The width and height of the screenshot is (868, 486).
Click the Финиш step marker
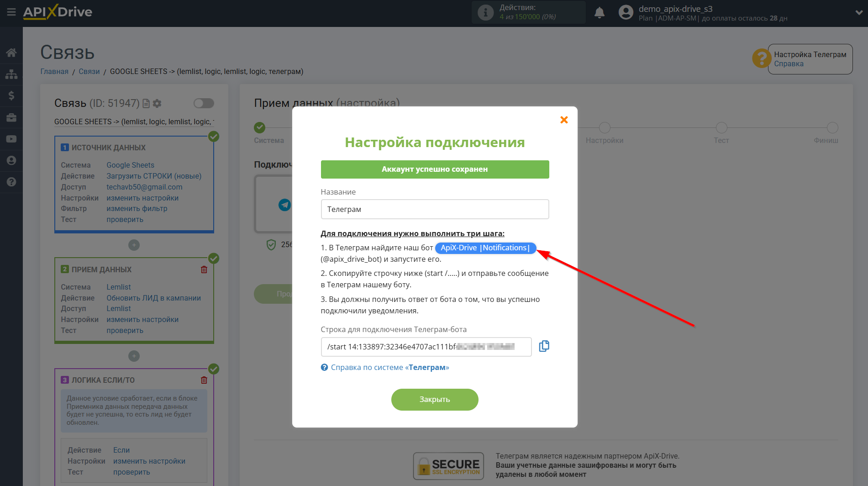(832, 127)
